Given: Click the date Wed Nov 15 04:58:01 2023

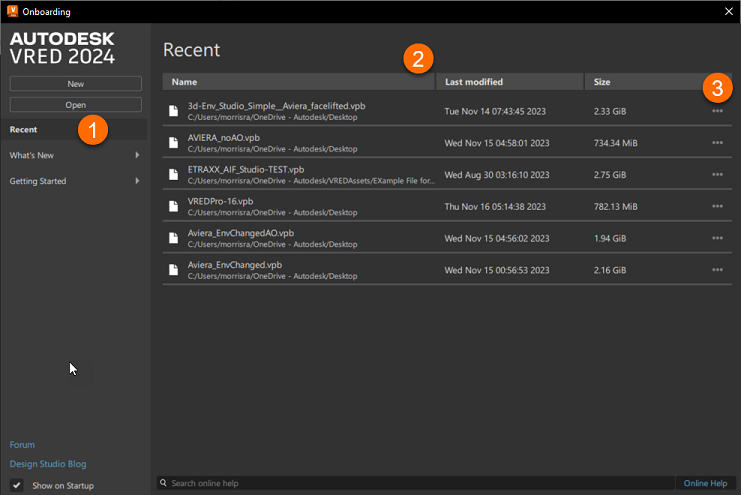Looking at the screenshot, I should click(497, 143).
